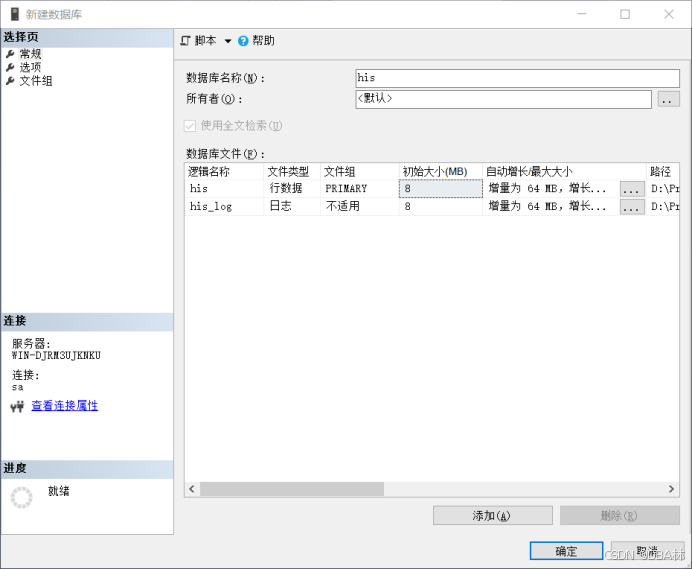
Task: Click the 文件类型 column header
Action: pos(292,172)
